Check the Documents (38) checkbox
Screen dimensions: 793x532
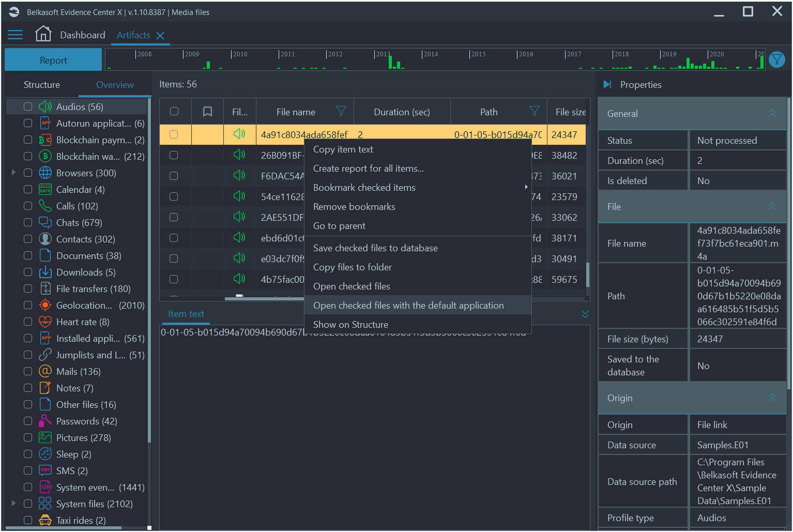point(28,255)
